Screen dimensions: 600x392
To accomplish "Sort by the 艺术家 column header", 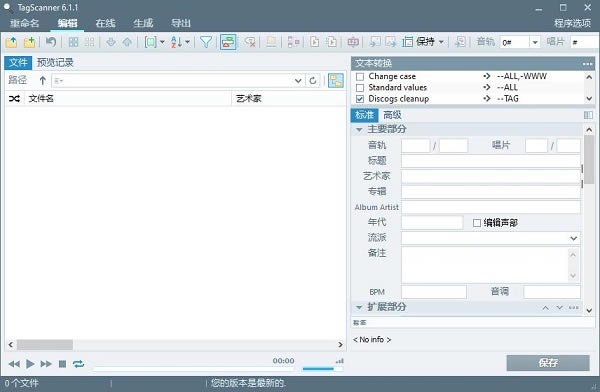I will tap(289, 99).
